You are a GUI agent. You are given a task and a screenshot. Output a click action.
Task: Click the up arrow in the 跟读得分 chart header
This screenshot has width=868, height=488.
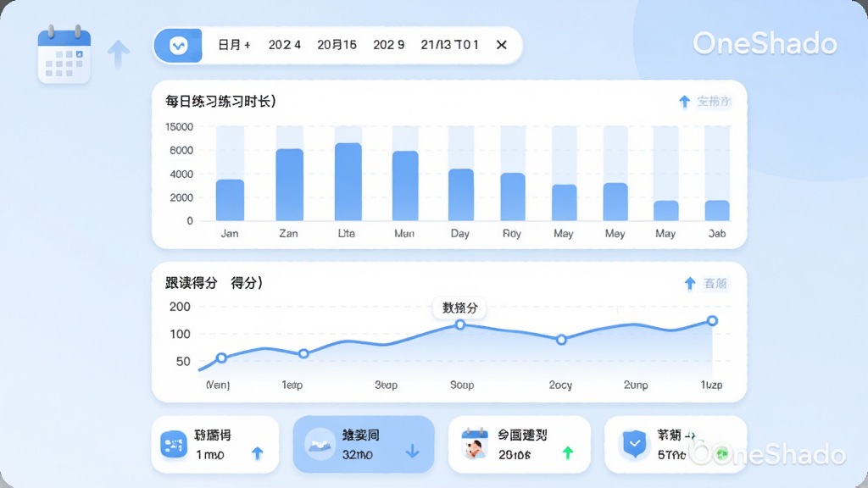coord(690,283)
